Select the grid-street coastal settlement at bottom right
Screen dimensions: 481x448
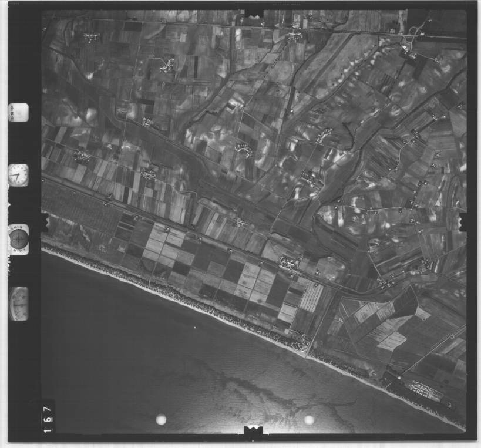pos(426,390)
